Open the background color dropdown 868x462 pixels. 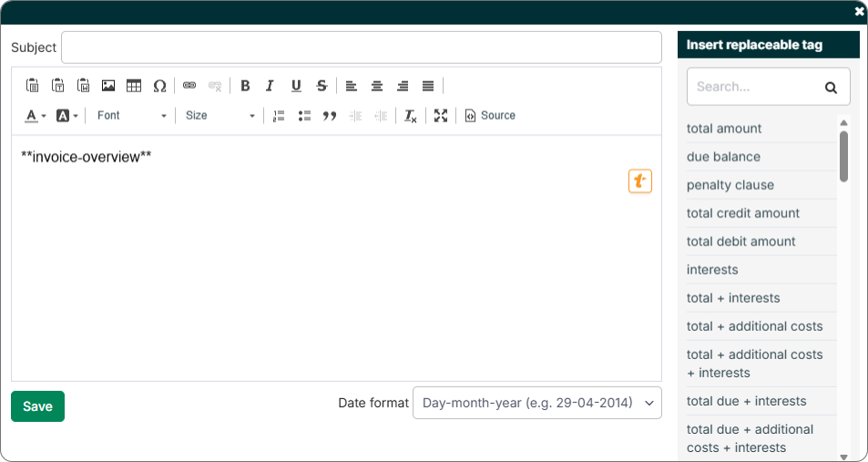(67, 115)
